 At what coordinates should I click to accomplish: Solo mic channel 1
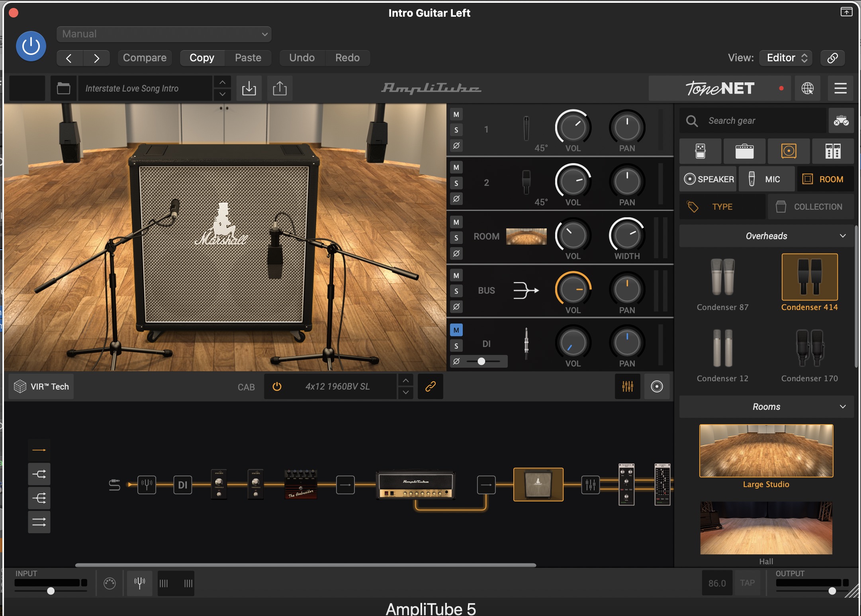click(x=456, y=130)
